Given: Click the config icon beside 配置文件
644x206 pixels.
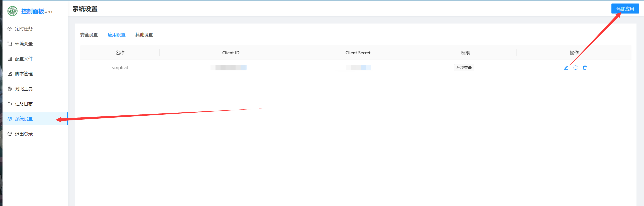Looking at the screenshot, I should point(10,59).
